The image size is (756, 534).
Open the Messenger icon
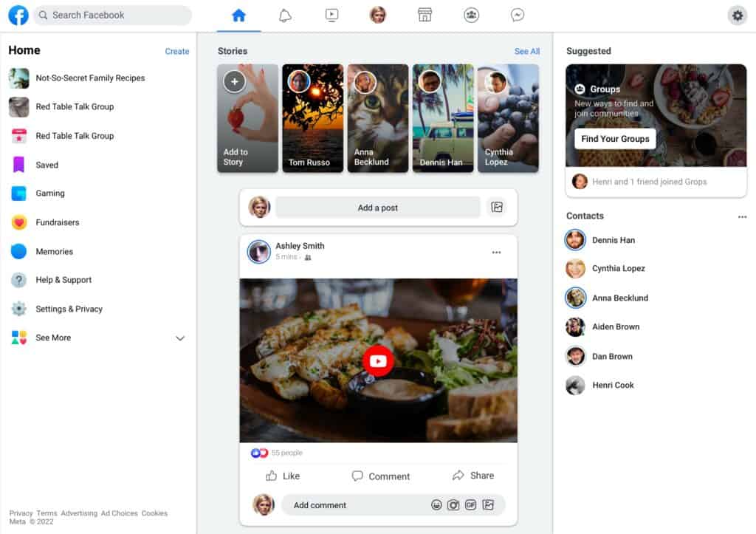(518, 15)
